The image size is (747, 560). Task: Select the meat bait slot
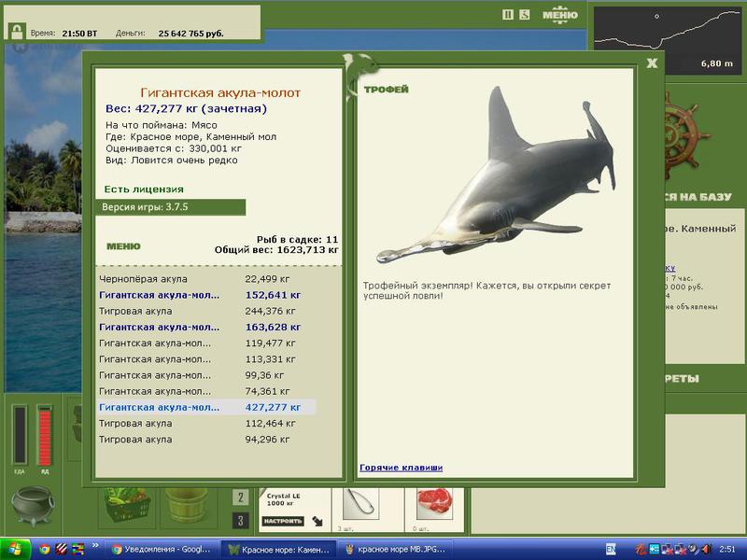434,504
